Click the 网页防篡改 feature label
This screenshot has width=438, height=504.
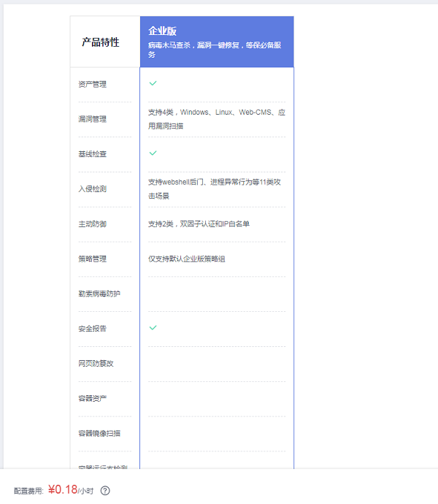(x=96, y=363)
